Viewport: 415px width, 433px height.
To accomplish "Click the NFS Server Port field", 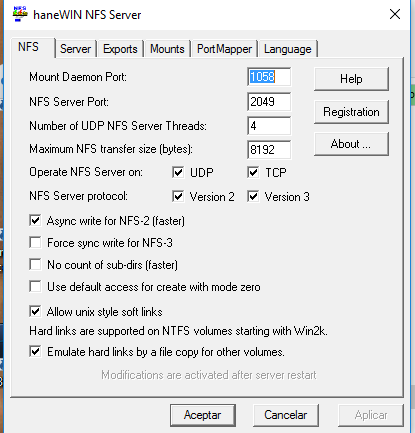I will (x=269, y=102).
